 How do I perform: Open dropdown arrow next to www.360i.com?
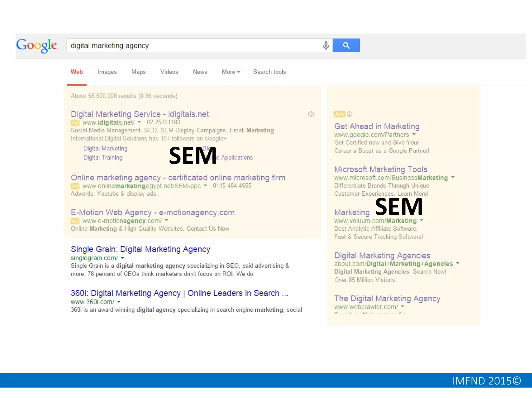(119, 302)
